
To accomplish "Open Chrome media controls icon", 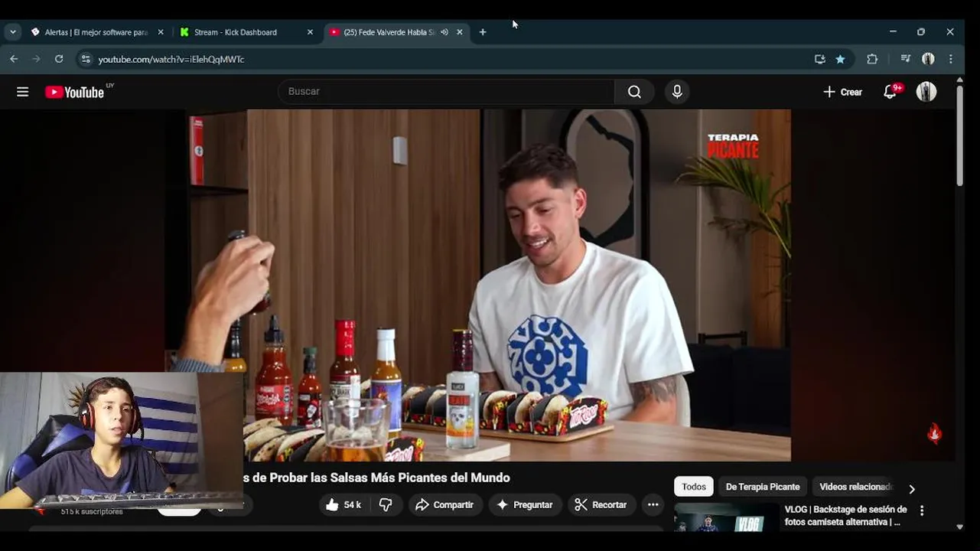I will pyautogui.click(x=906, y=59).
